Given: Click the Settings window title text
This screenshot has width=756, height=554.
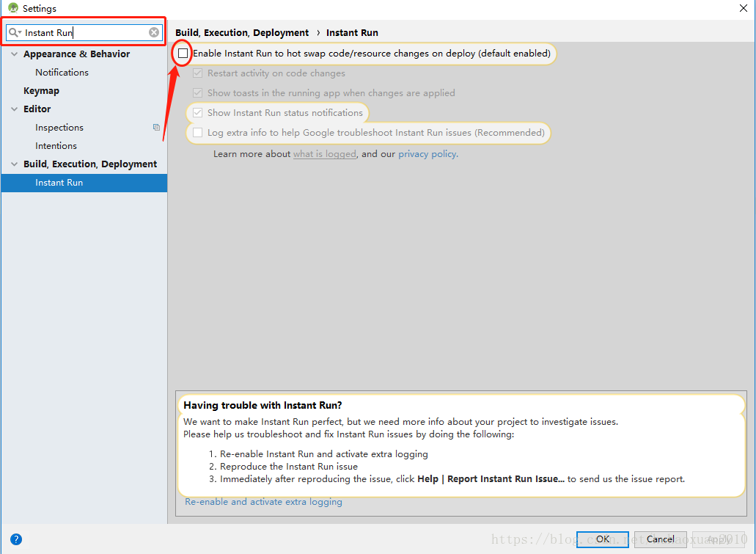Looking at the screenshot, I should coord(40,9).
